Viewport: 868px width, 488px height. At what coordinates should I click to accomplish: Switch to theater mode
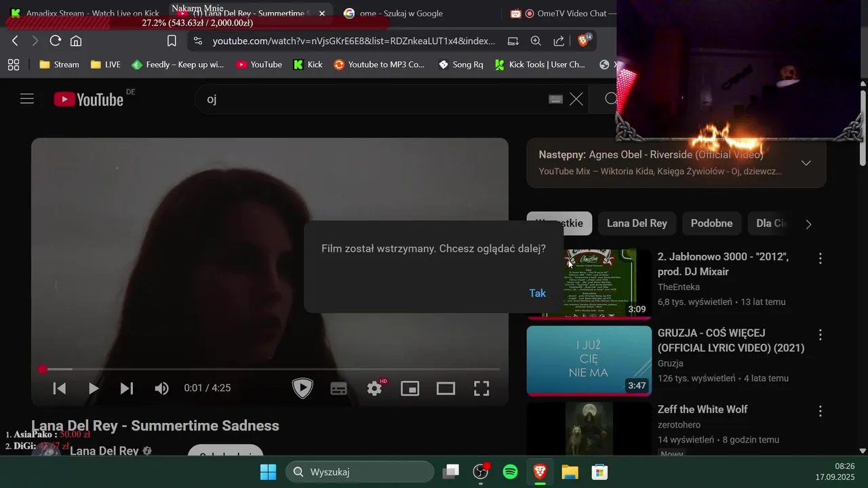click(x=446, y=388)
